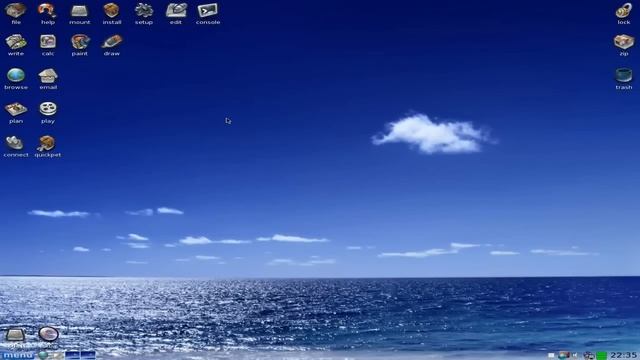The height and width of the screenshot is (360, 640).
Task: Click the green status indicator in tray
Action: [601, 356]
